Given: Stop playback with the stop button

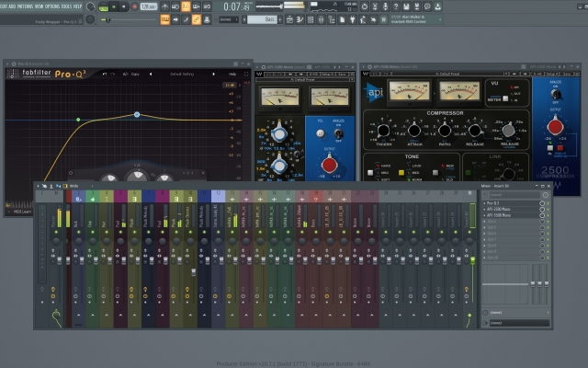Looking at the screenshot, I should pyautogui.click(x=124, y=6).
